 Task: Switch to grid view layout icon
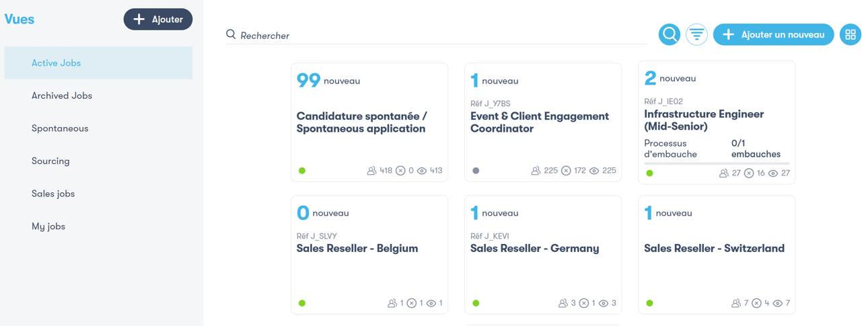pyautogui.click(x=851, y=34)
